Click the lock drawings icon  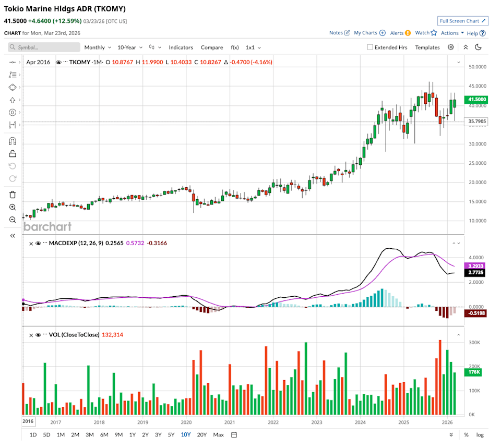point(13,153)
